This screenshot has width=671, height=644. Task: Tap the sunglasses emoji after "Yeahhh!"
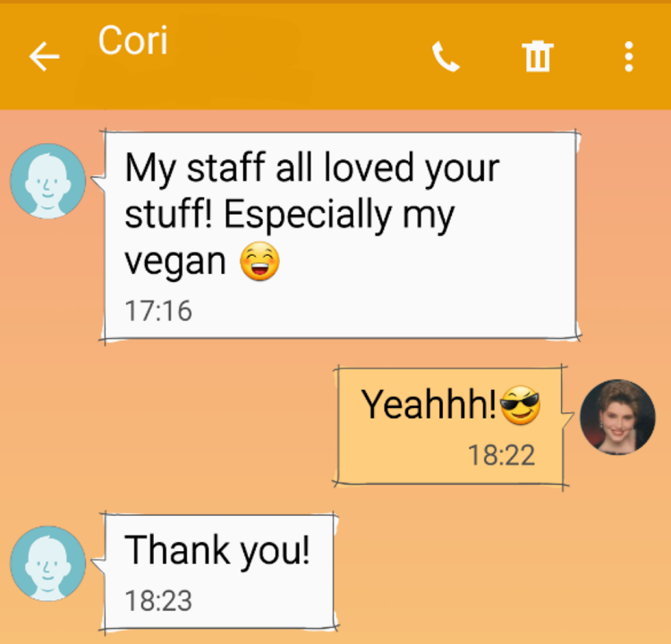(x=520, y=405)
